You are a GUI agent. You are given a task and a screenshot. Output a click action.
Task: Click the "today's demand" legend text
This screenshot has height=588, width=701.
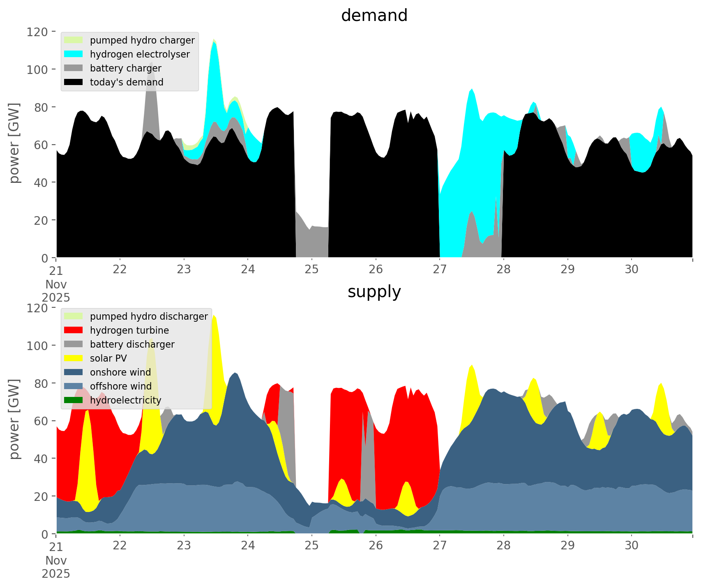(x=127, y=82)
